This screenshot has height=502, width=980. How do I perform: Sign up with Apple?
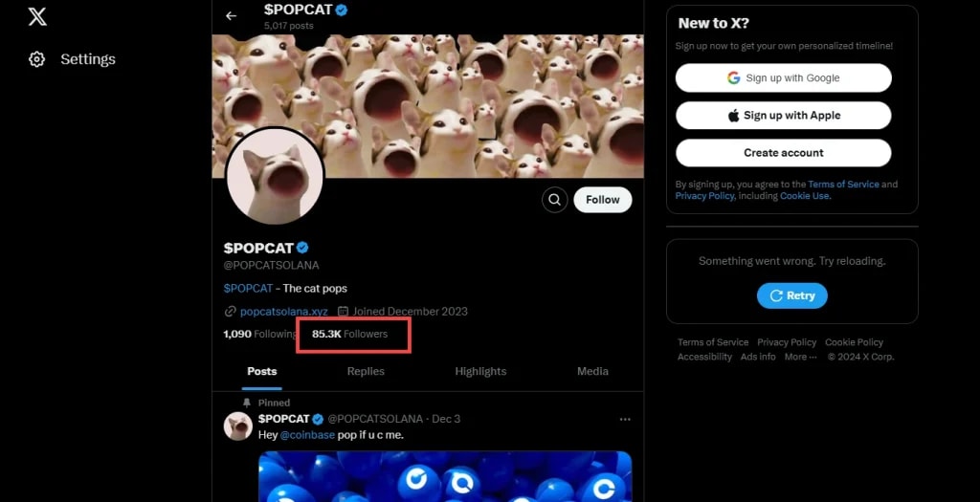784,116
